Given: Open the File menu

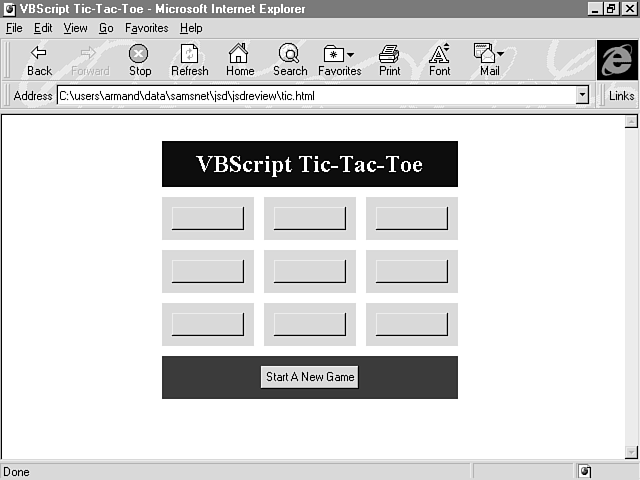Looking at the screenshot, I should (14, 28).
